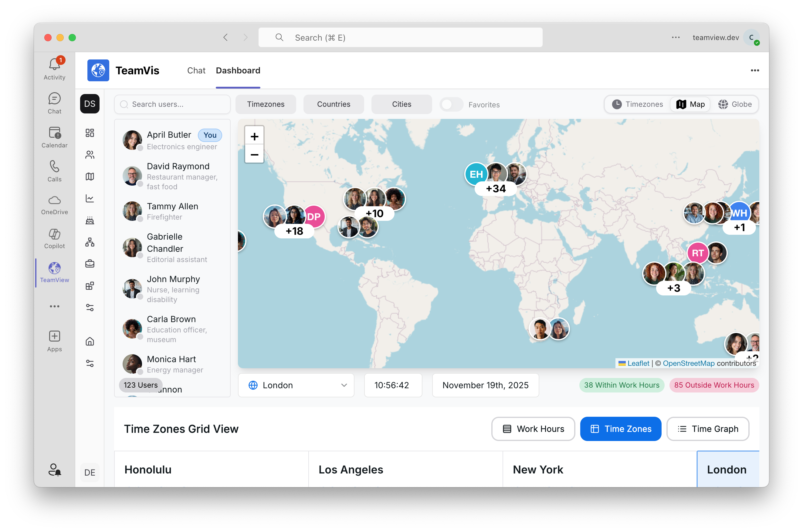Screen dimensions: 803x532
Task: Click the Time Zones grid button
Action: click(x=620, y=429)
